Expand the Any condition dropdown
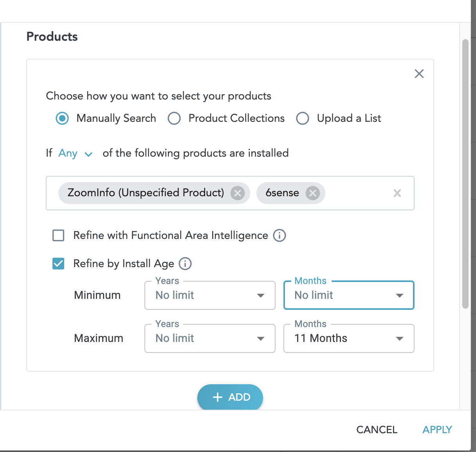476x452 pixels. 75,154
